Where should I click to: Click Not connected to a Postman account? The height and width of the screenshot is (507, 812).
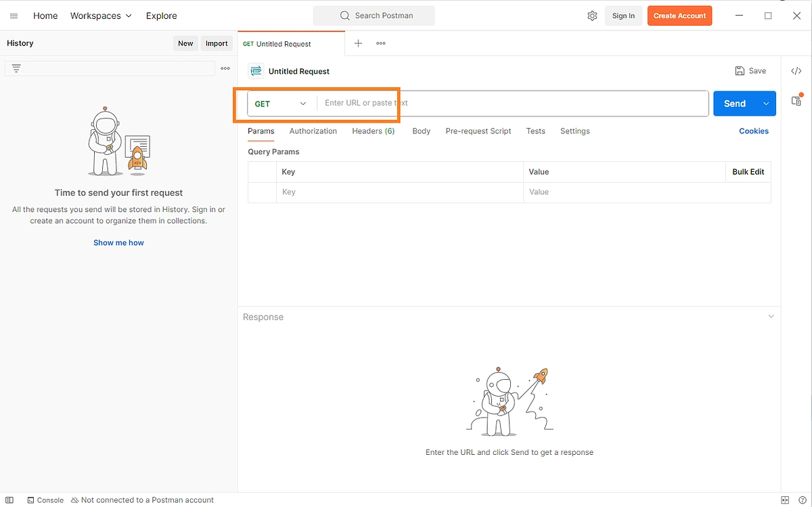[x=142, y=500]
